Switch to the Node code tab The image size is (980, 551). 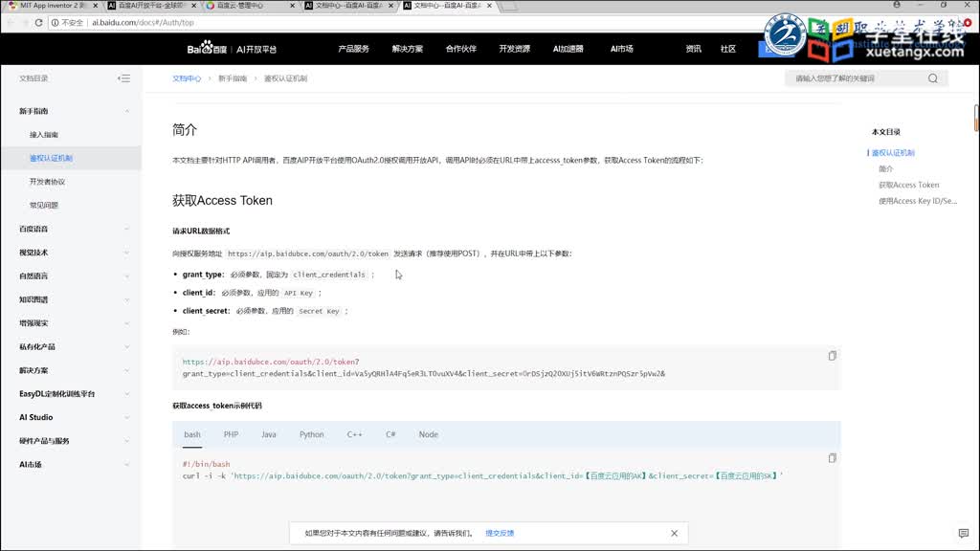point(428,434)
